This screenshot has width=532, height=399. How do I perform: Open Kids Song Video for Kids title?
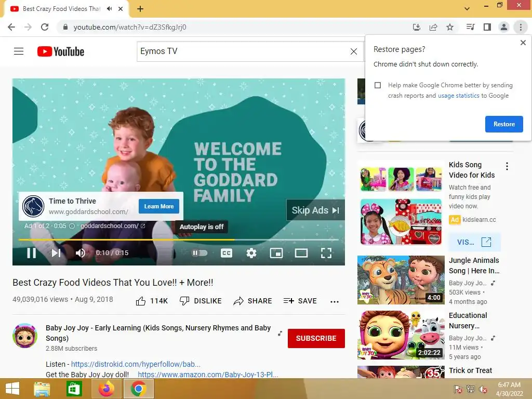pos(472,170)
